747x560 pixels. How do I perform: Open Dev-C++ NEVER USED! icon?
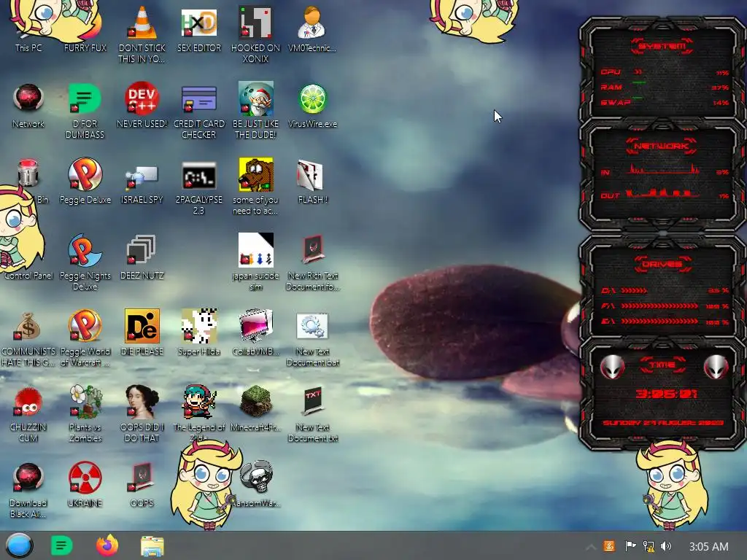point(142,106)
